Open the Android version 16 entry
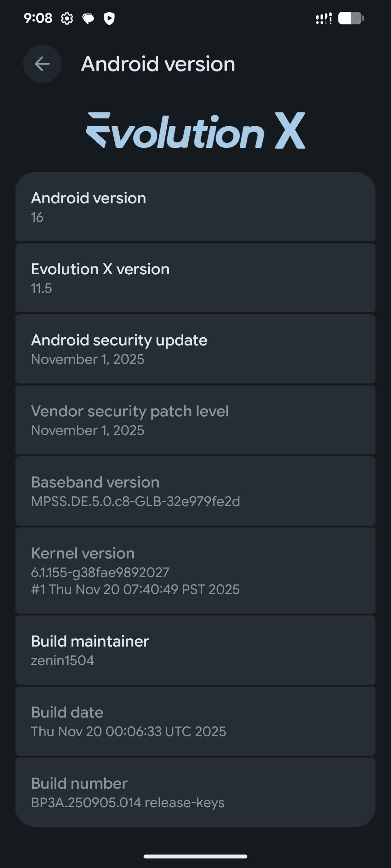The height and width of the screenshot is (868, 391). pos(195,207)
